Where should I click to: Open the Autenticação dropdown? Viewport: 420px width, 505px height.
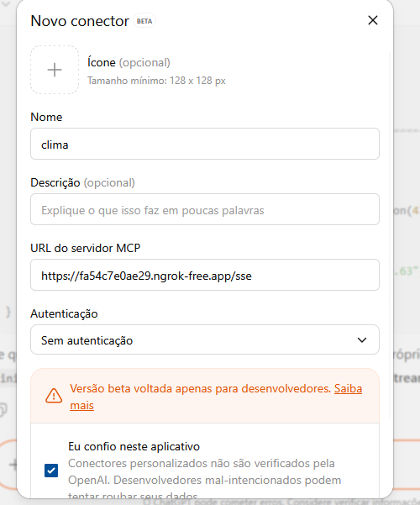205,339
